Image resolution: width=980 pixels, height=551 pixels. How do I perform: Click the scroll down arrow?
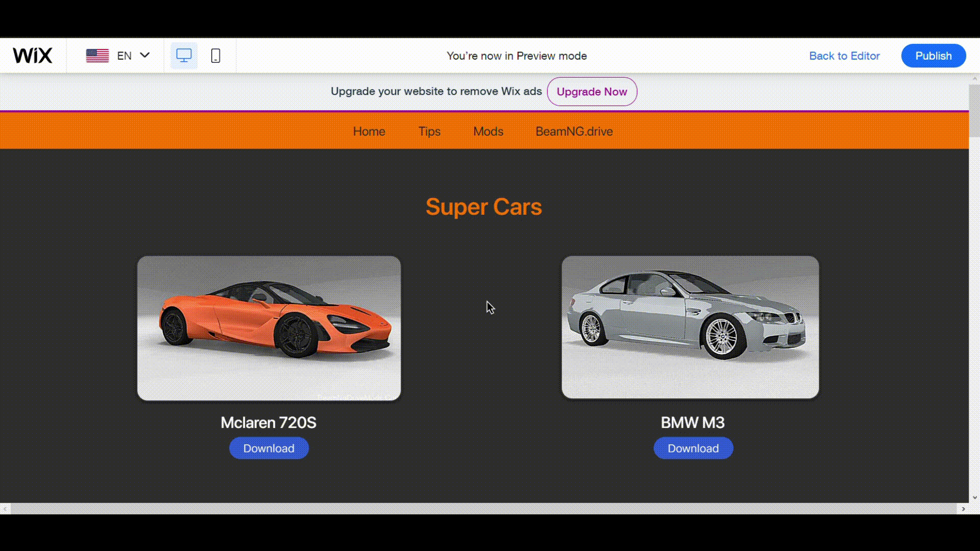click(974, 497)
